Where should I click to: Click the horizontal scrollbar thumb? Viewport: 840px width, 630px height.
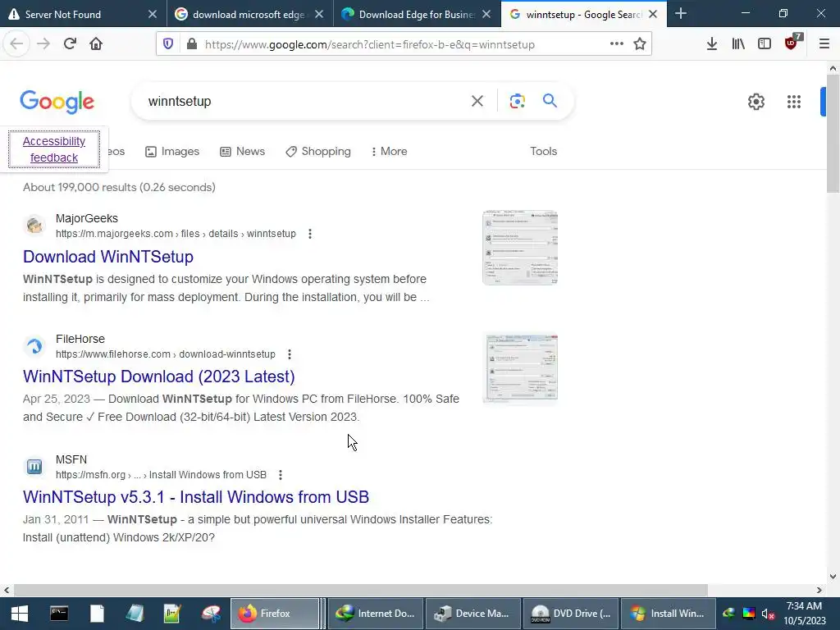[361, 590]
